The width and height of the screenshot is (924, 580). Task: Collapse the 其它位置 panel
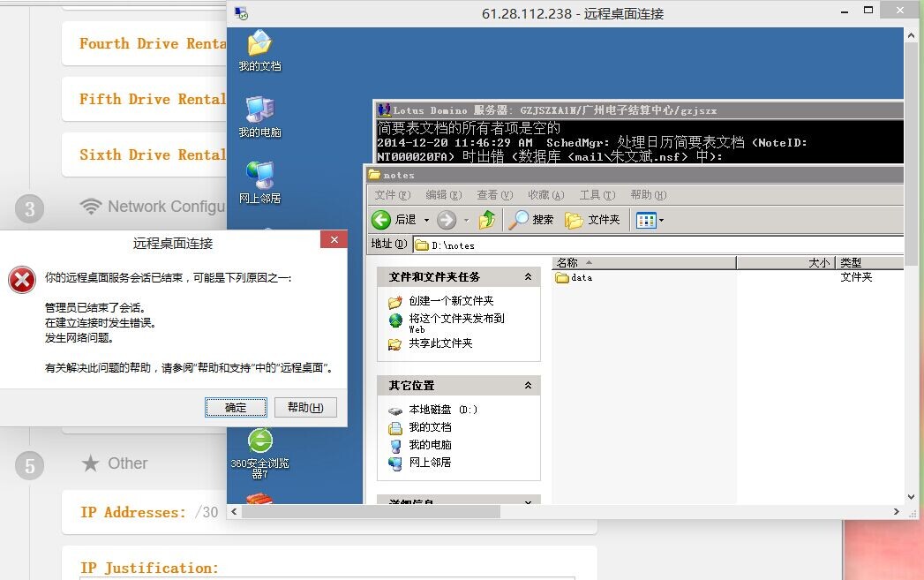coord(528,385)
